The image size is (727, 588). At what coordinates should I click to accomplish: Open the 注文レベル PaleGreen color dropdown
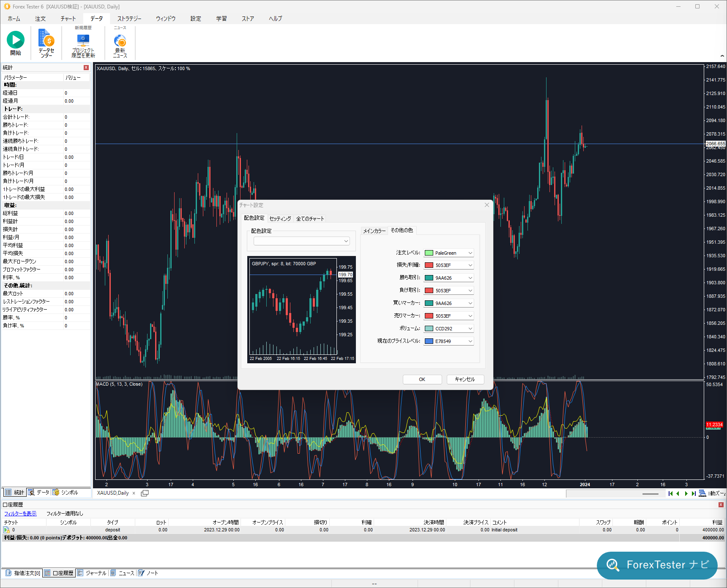(x=449, y=253)
